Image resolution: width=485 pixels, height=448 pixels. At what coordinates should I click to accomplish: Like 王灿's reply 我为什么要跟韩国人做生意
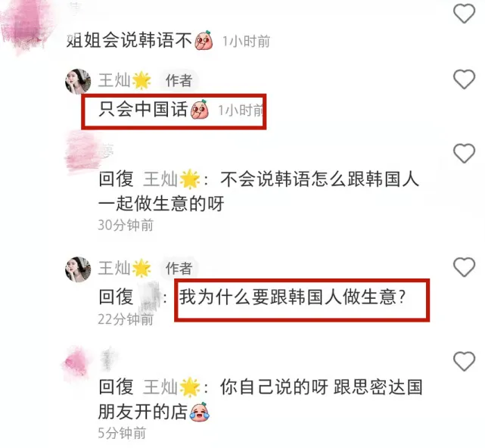464,267
